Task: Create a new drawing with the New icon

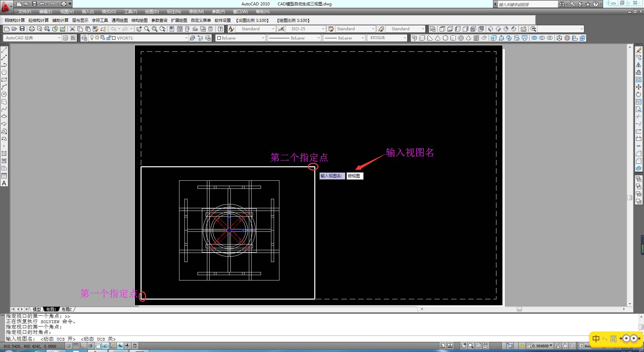Action: coord(7,29)
